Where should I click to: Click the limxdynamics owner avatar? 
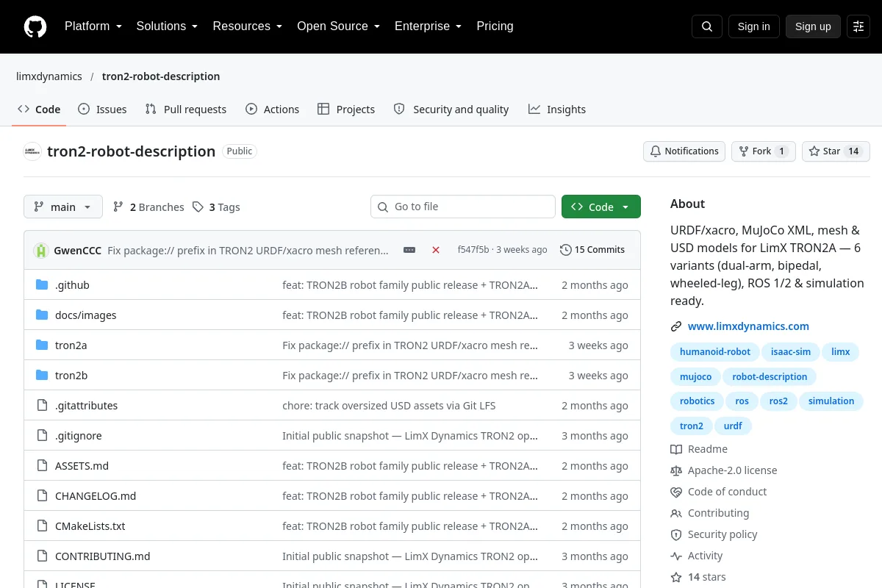click(32, 151)
